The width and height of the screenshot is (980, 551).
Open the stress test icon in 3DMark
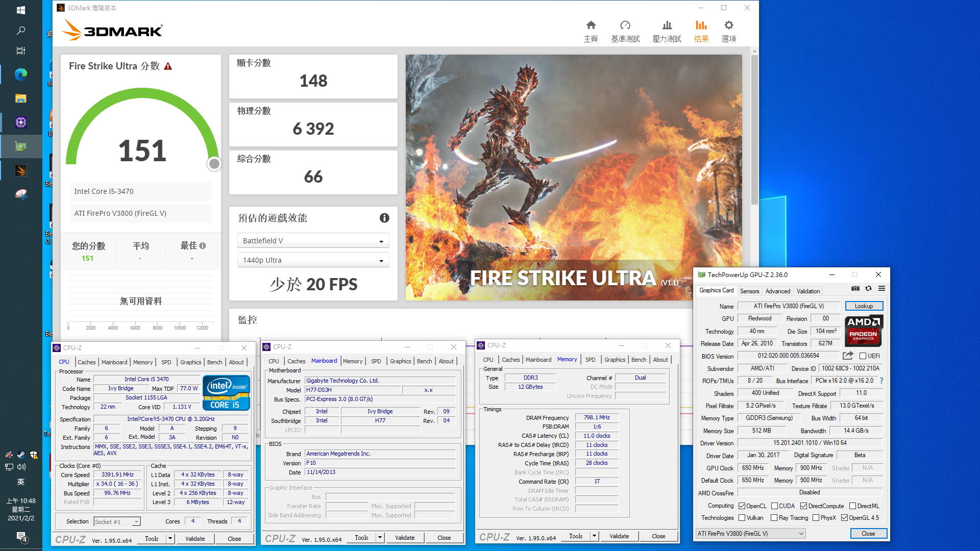pos(667,26)
